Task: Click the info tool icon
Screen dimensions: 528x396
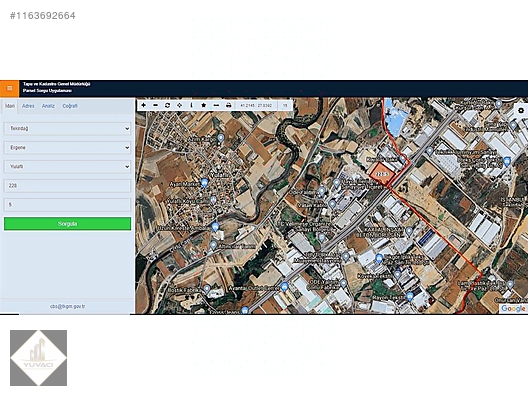Action: tap(191, 105)
